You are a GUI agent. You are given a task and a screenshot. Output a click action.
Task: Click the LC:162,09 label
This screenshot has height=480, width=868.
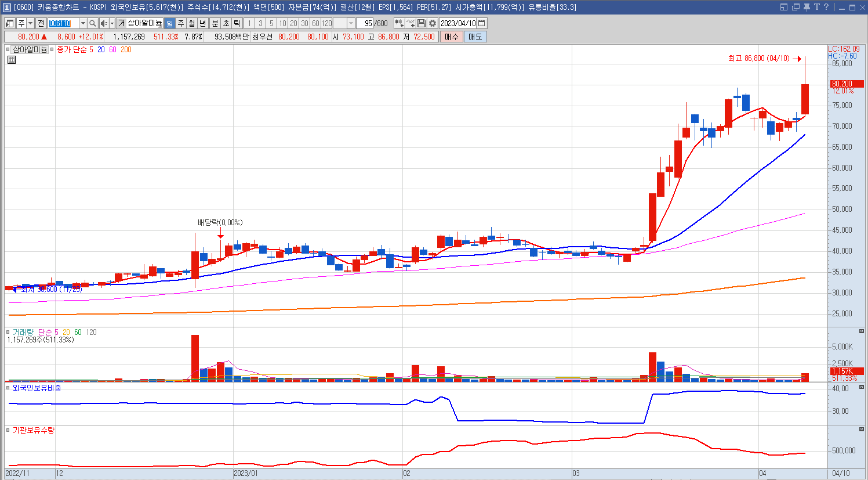pyautogui.click(x=844, y=49)
